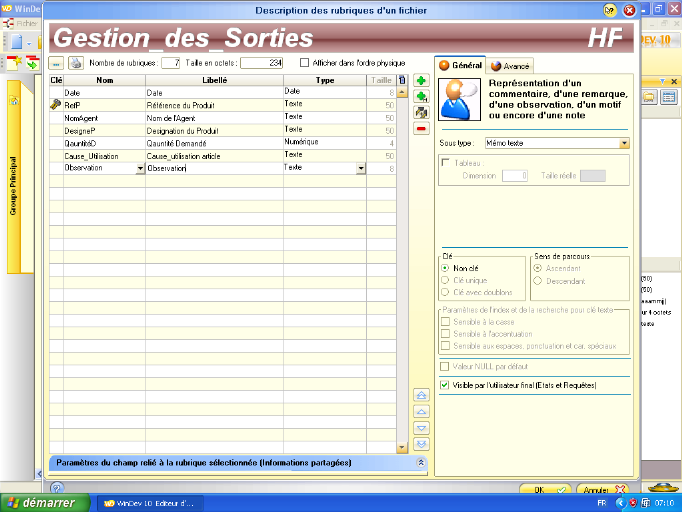Click the insert rubrique icon below green plus

coord(421,96)
